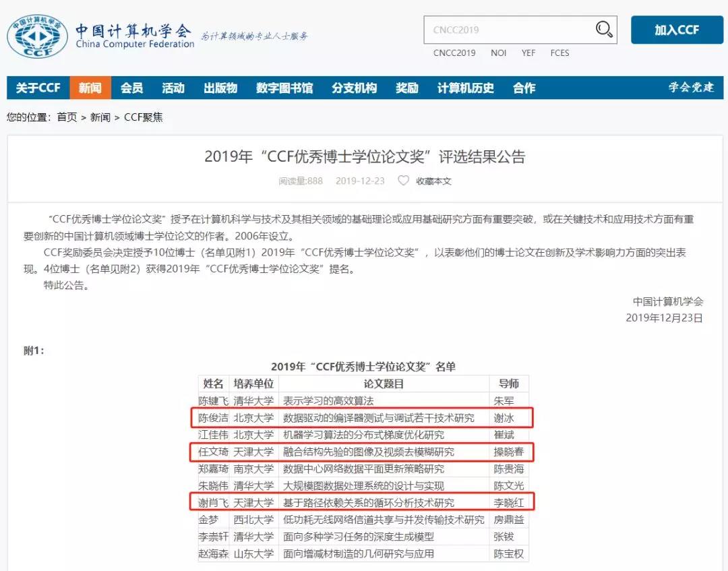Open the 会员 menu item
The width and height of the screenshot is (728, 571).
click(x=131, y=88)
